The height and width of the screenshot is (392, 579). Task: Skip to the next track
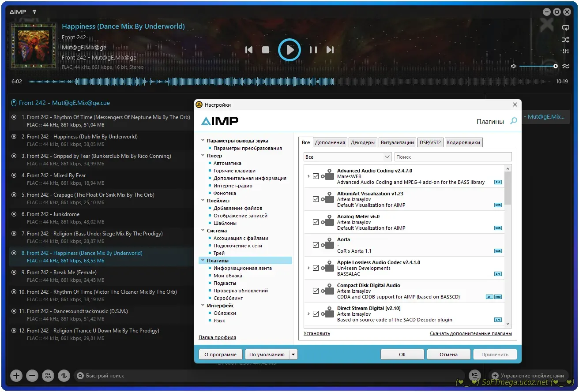(x=330, y=50)
